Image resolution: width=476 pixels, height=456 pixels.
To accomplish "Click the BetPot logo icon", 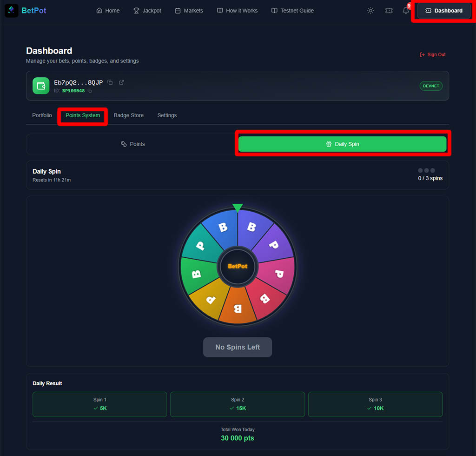I will tap(12, 10).
